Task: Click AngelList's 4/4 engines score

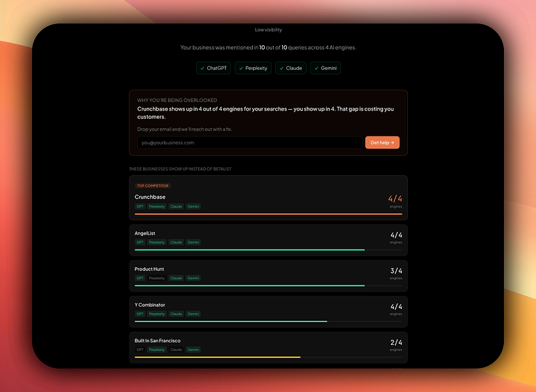Action: 396,235
